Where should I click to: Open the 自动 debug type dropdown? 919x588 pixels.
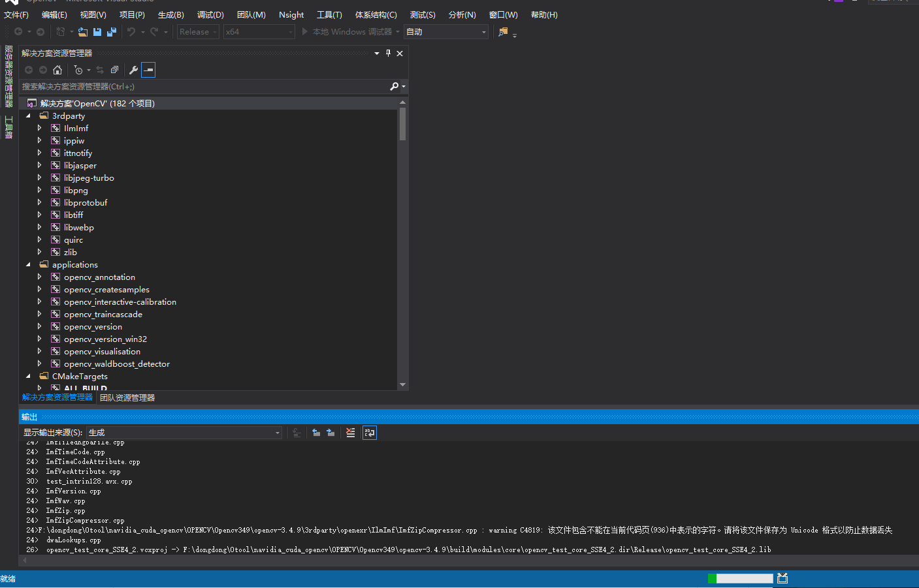coord(446,31)
